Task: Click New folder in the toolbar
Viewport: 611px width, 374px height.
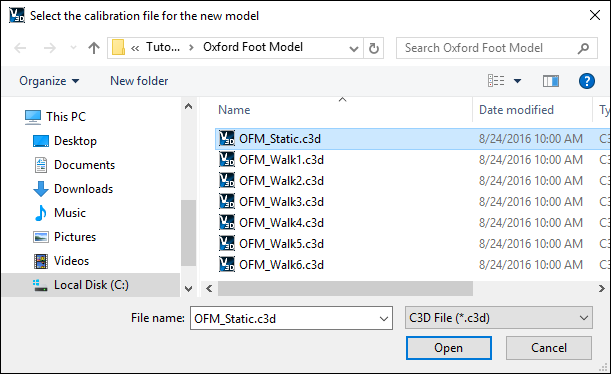Action: tap(139, 81)
